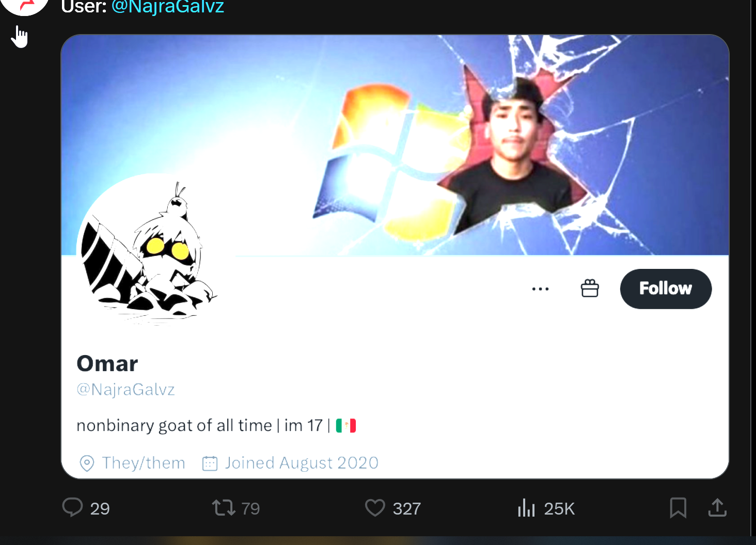Open the three-dot more options menu
This screenshot has height=545, width=756.
pyautogui.click(x=540, y=289)
